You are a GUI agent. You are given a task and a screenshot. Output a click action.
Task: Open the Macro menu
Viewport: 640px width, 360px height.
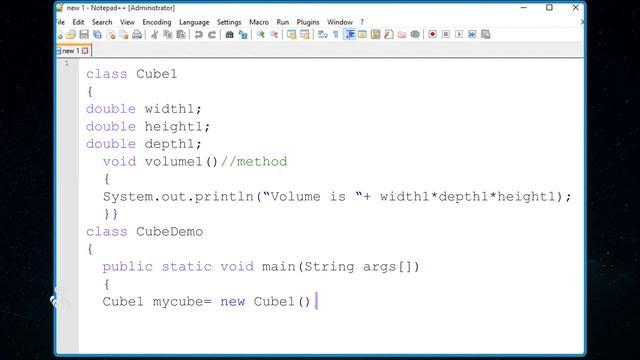click(x=259, y=22)
